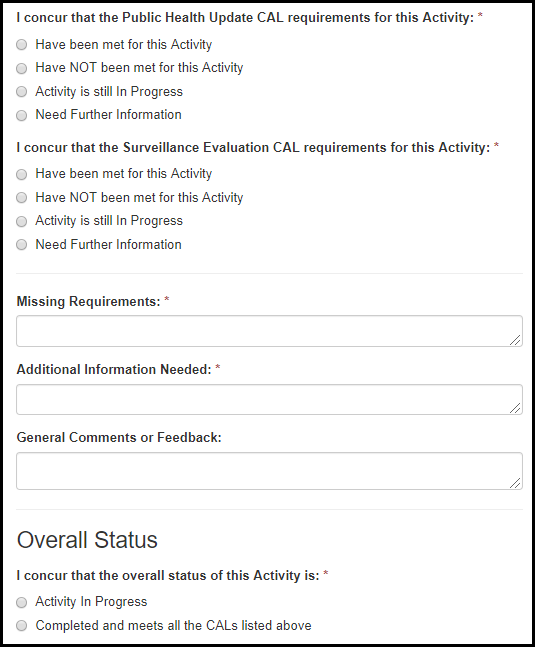535x647 pixels.
Task: Choose Surveillance Evaluation "Activity is still In Progress"
Action: point(21,221)
